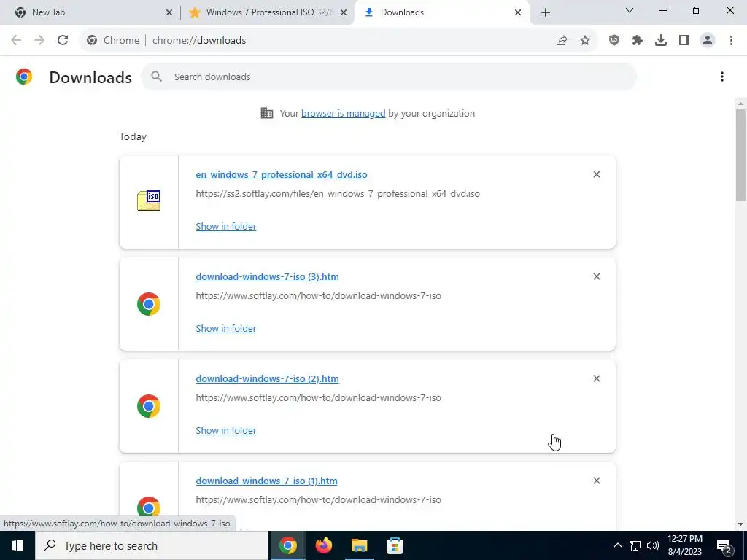Viewport: 747px width, 560px height.
Task: Switch to the Windows 7 Professional ISO tab
Action: click(x=268, y=12)
